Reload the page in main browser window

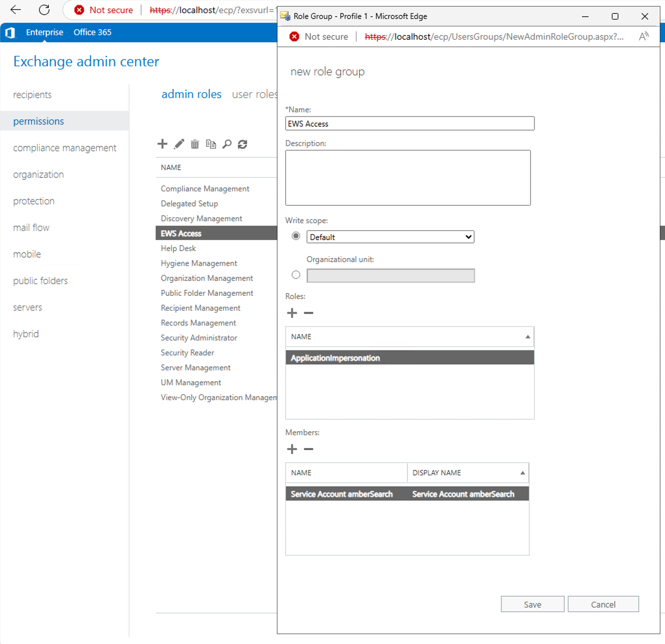pyautogui.click(x=44, y=10)
